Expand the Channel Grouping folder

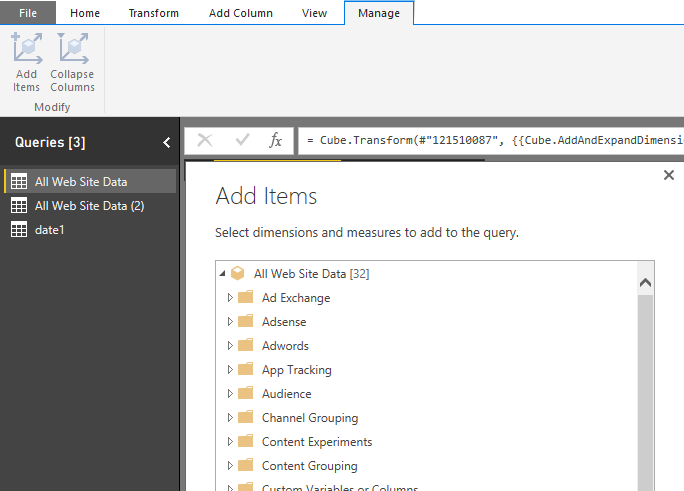(x=230, y=418)
